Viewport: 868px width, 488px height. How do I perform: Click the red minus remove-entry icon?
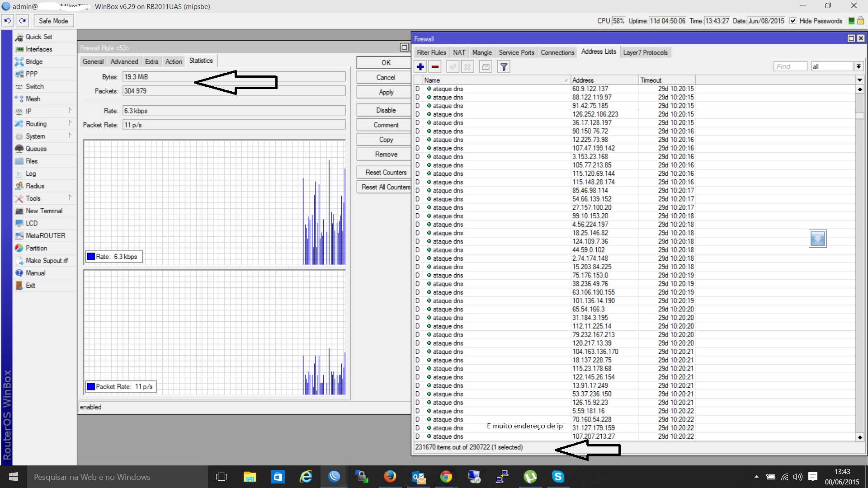435,67
